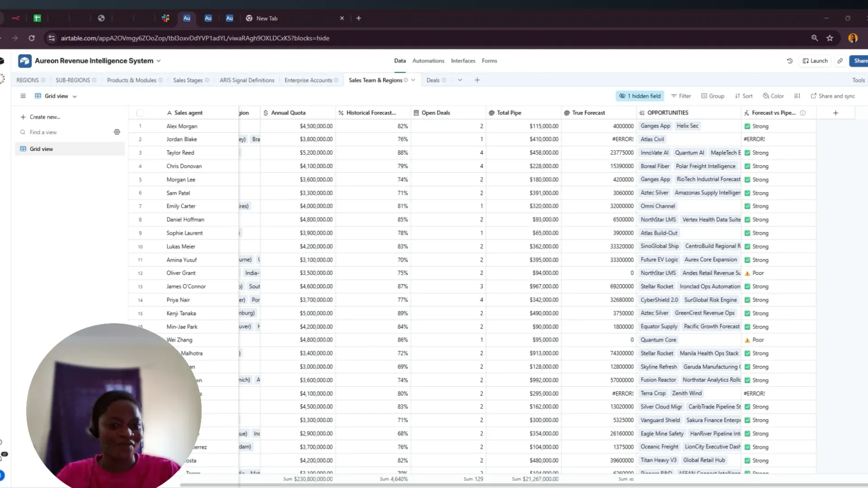Create a new view
The width and height of the screenshot is (868, 488).
click(x=40, y=117)
